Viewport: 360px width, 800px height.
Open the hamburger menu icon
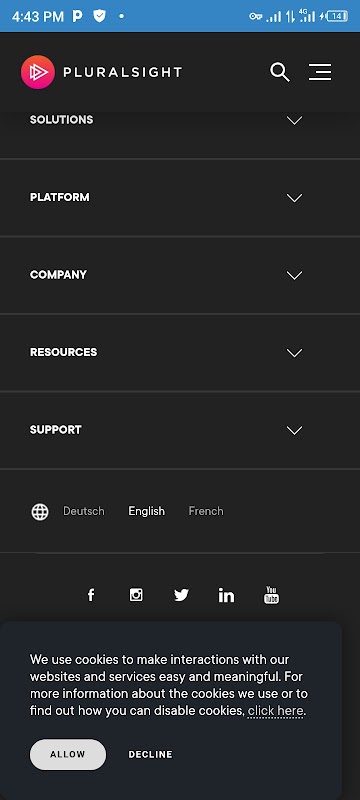[x=320, y=72]
